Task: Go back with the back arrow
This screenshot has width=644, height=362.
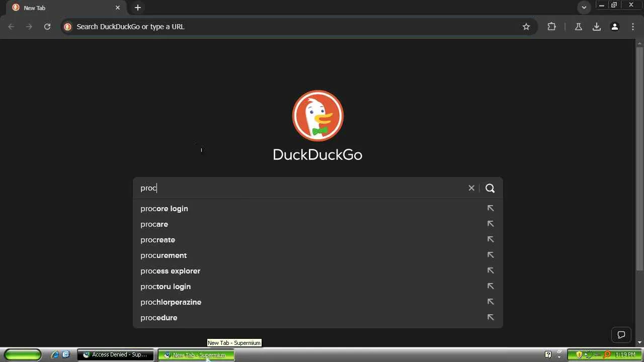Action: pos(11,27)
